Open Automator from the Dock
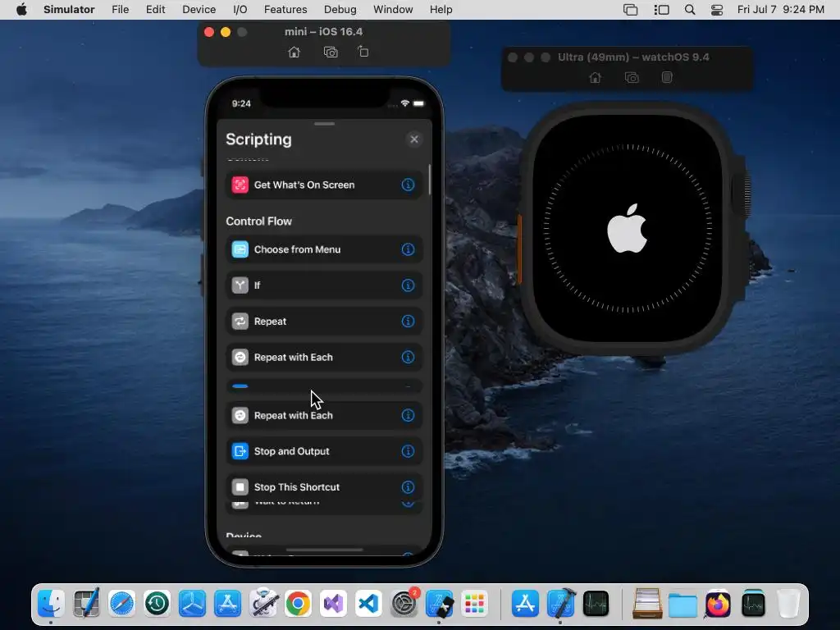This screenshot has height=630, width=840. [263, 604]
